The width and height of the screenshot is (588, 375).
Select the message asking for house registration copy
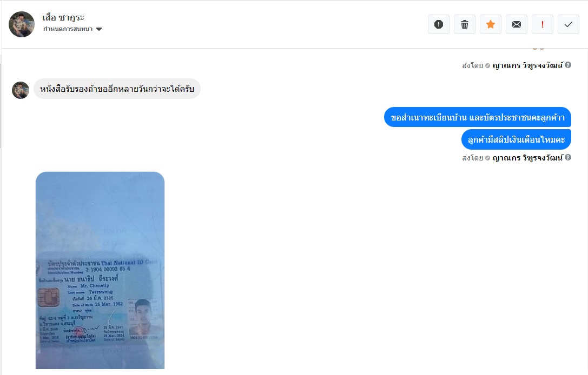point(477,117)
